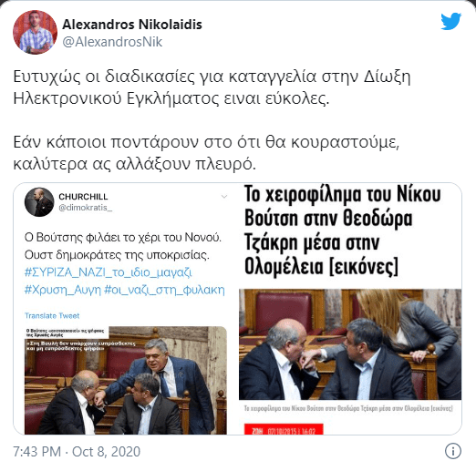Open the @dimokratis_ handle

point(86,208)
